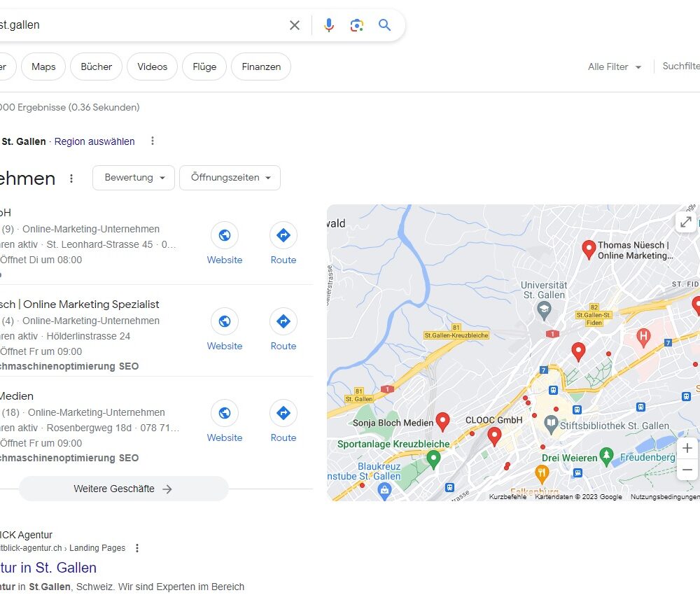Zoom out on the map
The image size is (700, 595).
pyautogui.click(x=687, y=470)
